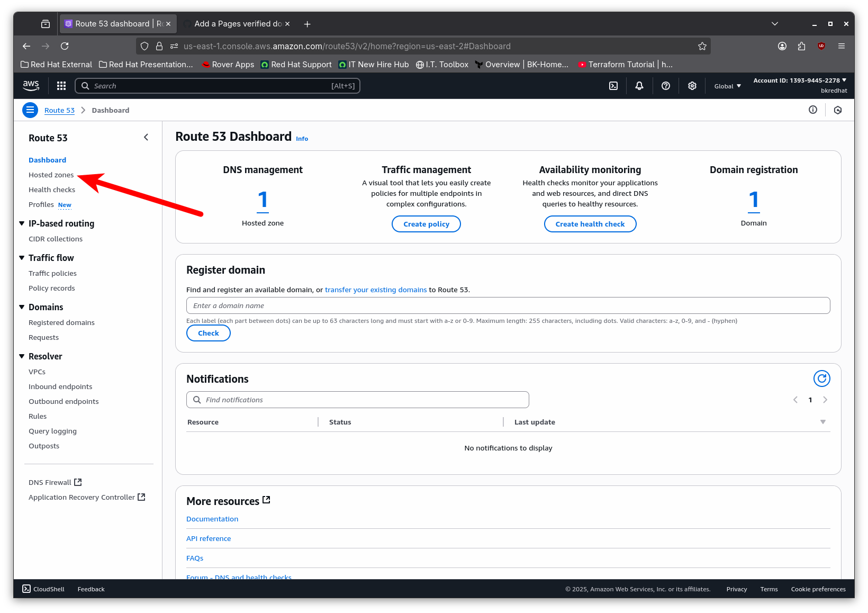Open Feedback in the footer bar
The height and width of the screenshot is (613, 868).
coord(91,589)
